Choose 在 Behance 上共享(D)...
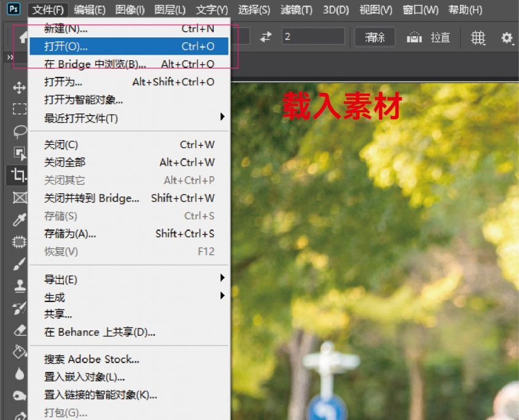Viewport: 519px width, 420px height. 129,332
